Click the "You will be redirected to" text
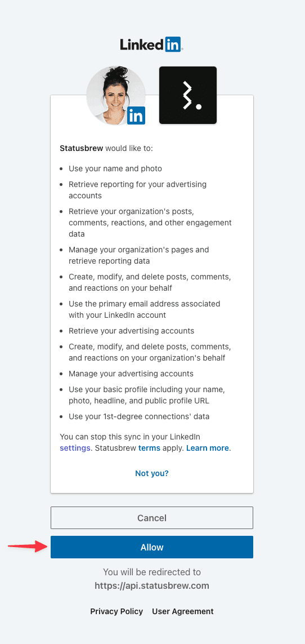 pos(152,572)
